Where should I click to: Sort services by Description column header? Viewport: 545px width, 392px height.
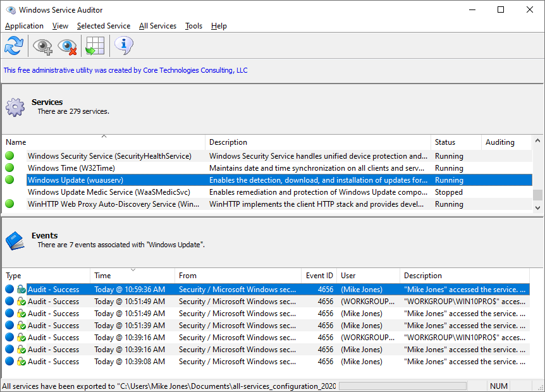coord(318,142)
